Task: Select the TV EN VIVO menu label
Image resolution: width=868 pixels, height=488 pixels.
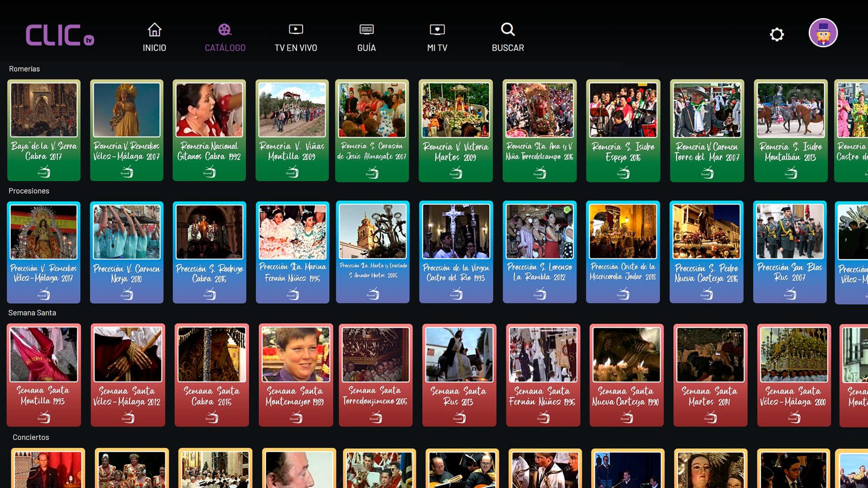Action: [296, 48]
